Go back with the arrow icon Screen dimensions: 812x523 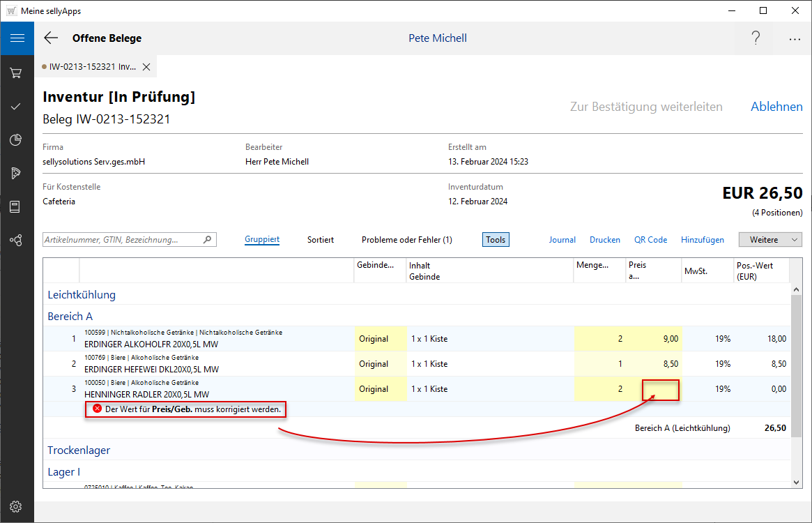51,38
